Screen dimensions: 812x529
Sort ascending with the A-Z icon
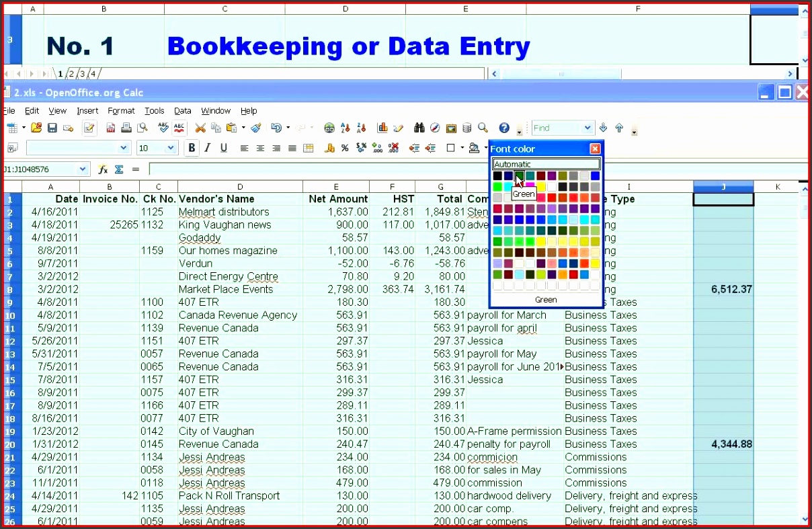click(x=346, y=128)
